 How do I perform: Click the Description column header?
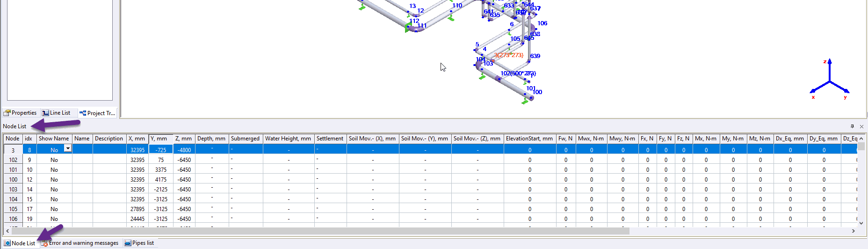[x=109, y=139]
